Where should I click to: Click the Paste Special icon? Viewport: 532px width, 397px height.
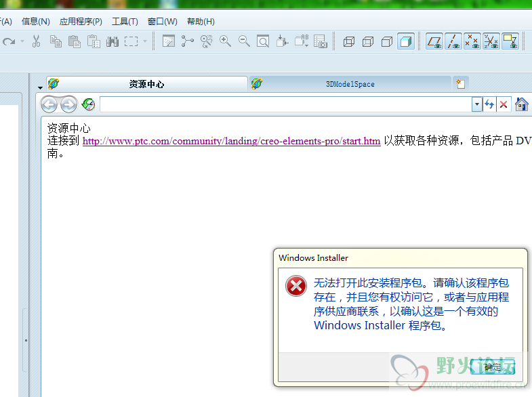[94, 41]
